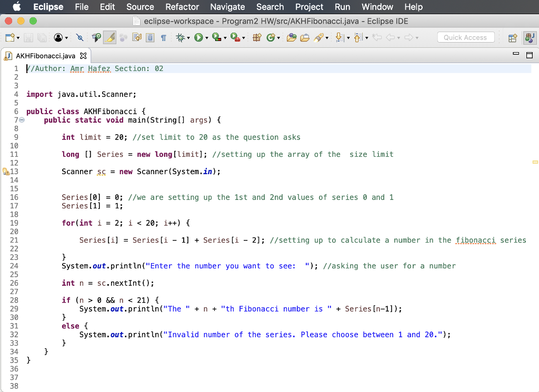
Task: Click the Open Perspective icon
Action: click(x=512, y=37)
